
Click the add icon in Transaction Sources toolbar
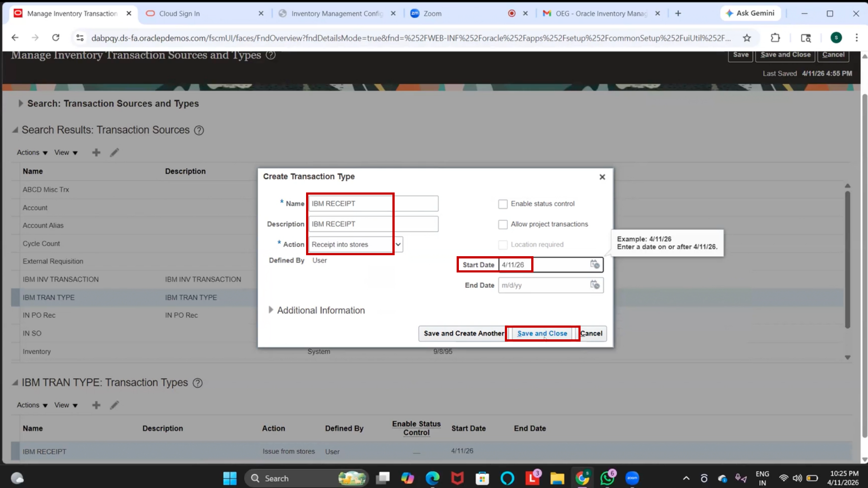tap(96, 153)
